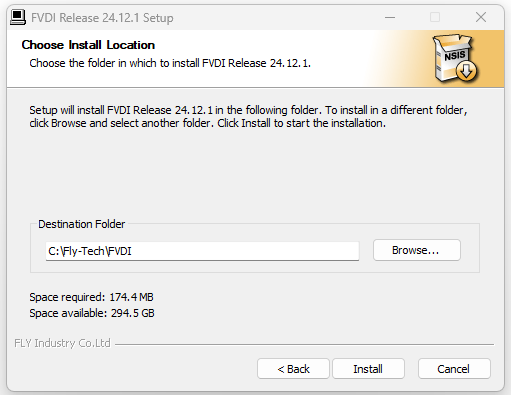Focus the C:\Fly-Tech\FVDI destination path field
The image size is (511, 395).
pyautogui.click(x=202, y=251)
